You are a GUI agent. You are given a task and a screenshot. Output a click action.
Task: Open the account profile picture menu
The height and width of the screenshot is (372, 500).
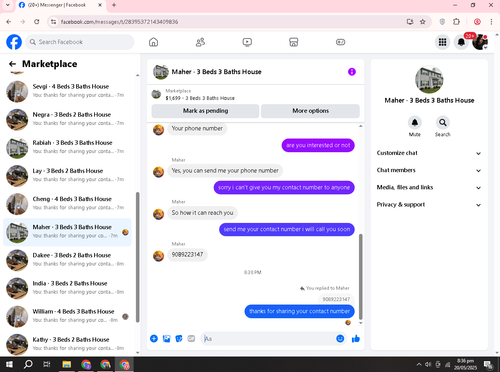tap(480, 42)
